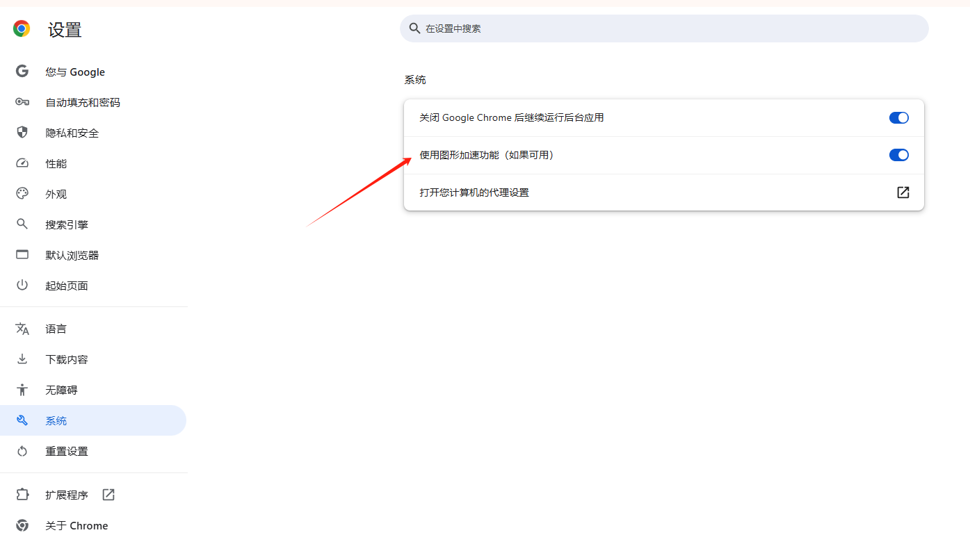This screenshot has width=970, height=560.
Task: Click the reset arrow icon for 重置设置
Action: (22, 451)
